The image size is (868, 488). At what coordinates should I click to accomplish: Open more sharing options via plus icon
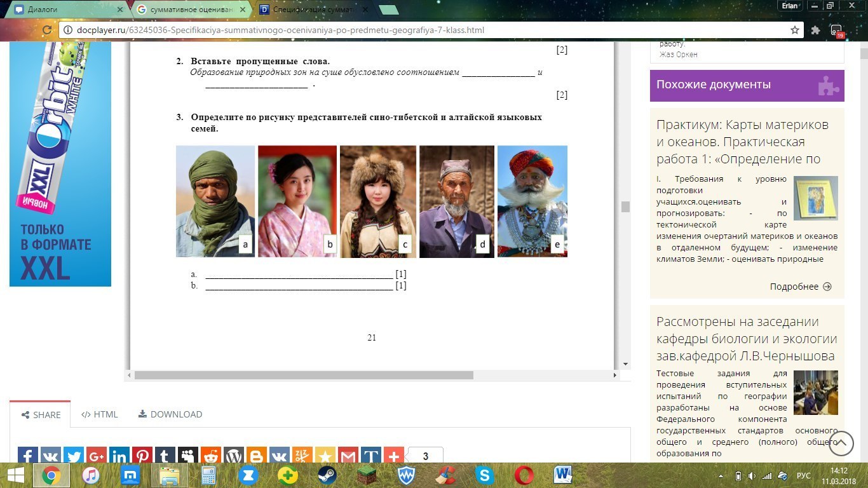(x=394, y=456)
